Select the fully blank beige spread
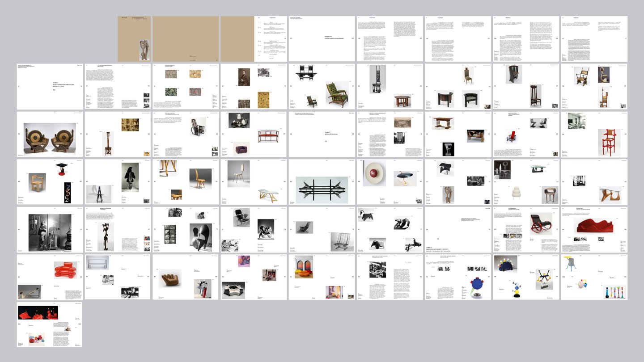The image size is (644, 362). [186, 39]
